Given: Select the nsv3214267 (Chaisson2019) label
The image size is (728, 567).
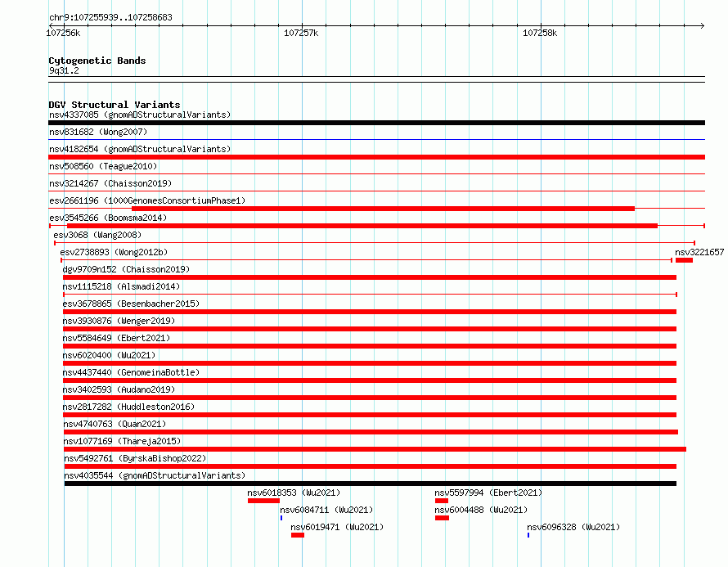Looking at the screenshot, I should (x=110, y=183).
